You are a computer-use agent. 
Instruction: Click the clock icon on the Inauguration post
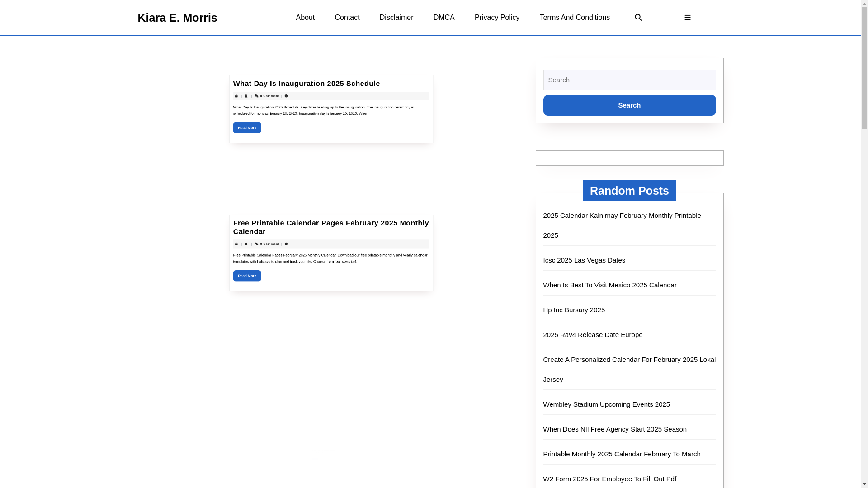[286, 96]
